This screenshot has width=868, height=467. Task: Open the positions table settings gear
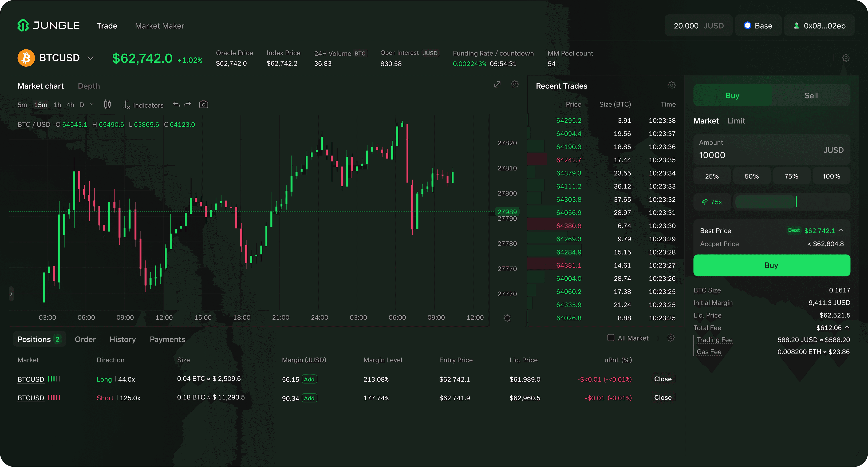click(670, 338)
